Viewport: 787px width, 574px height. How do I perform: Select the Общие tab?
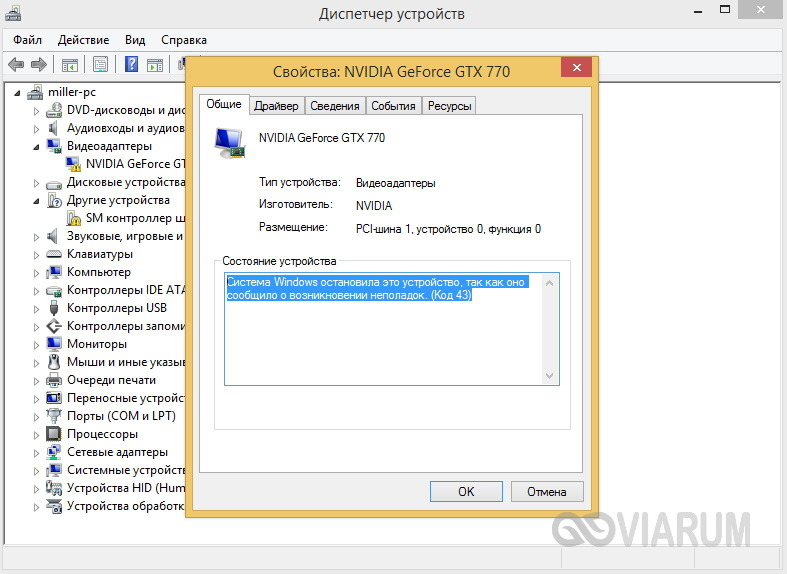(224, 104)
